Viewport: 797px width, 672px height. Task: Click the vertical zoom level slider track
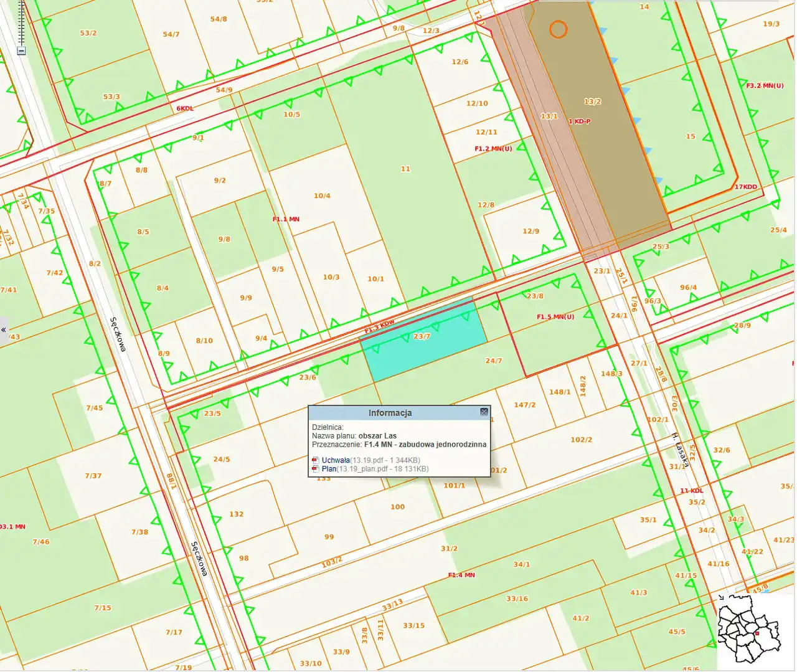click(21, 23)
